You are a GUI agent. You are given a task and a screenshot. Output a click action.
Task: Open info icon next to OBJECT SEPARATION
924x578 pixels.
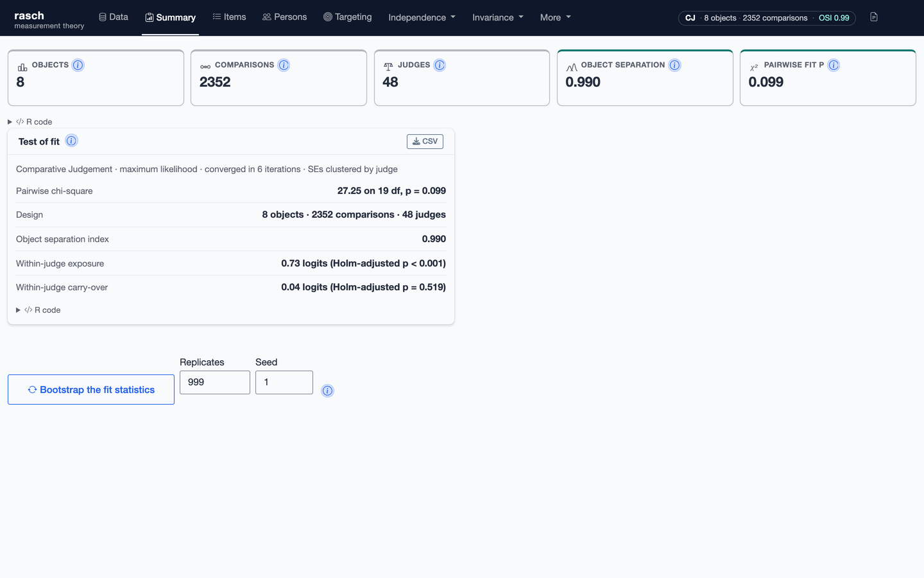point(674,65)
